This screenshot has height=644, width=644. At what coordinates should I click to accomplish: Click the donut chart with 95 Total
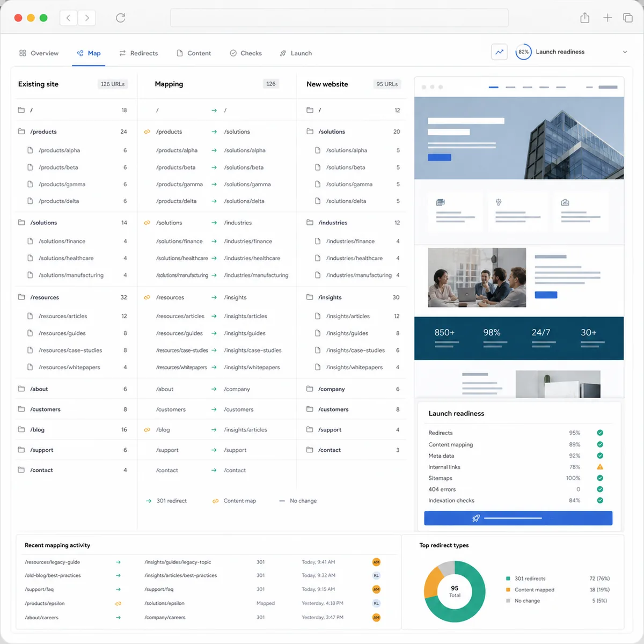(455, 591)
